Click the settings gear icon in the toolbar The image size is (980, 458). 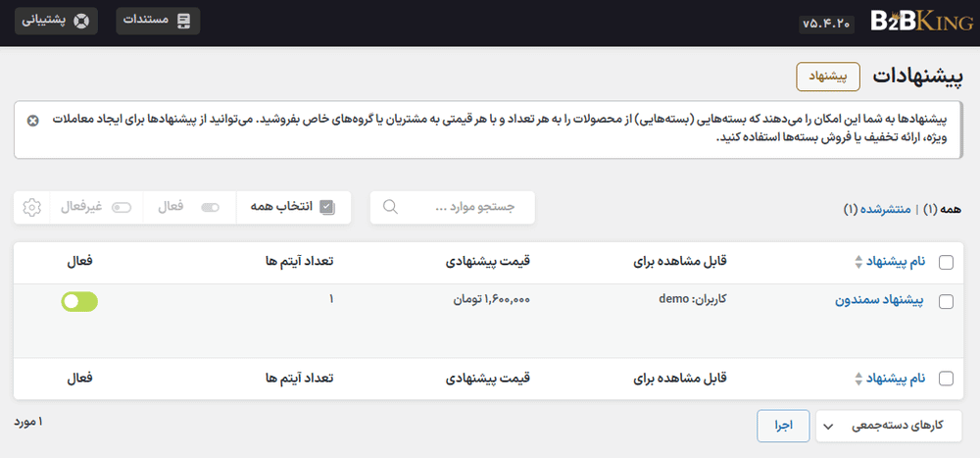[31, 207]
